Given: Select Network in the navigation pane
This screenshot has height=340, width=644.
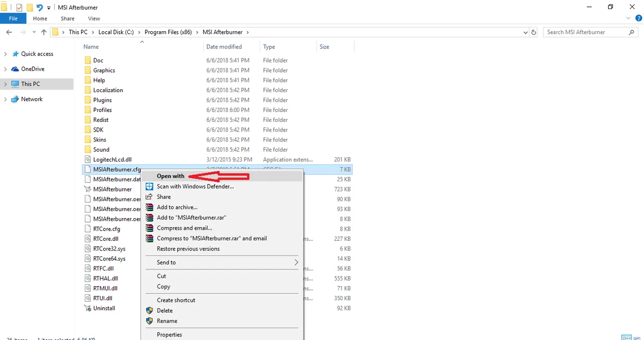Looking at the screenshot, I should (32, 99).
